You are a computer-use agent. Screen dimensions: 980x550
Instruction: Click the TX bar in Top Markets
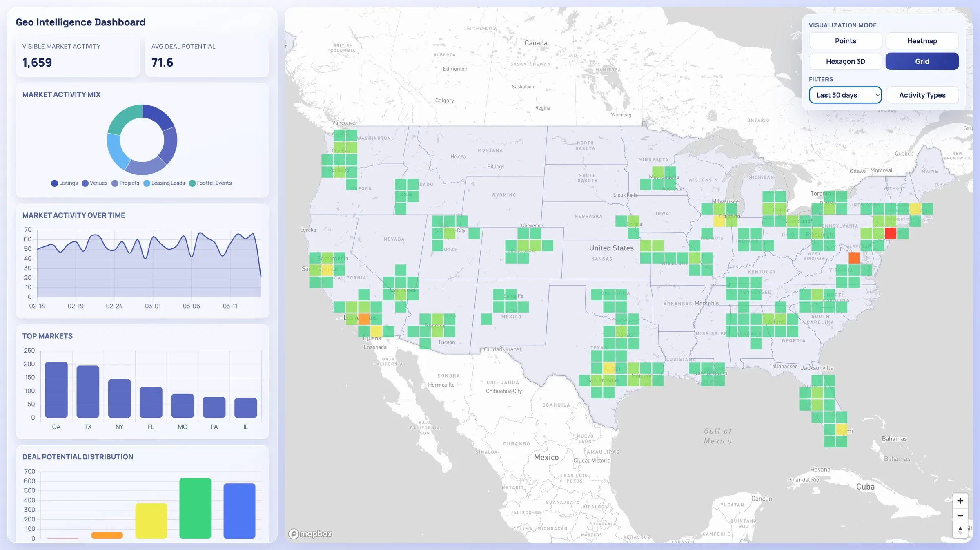(x=88, y=391)
